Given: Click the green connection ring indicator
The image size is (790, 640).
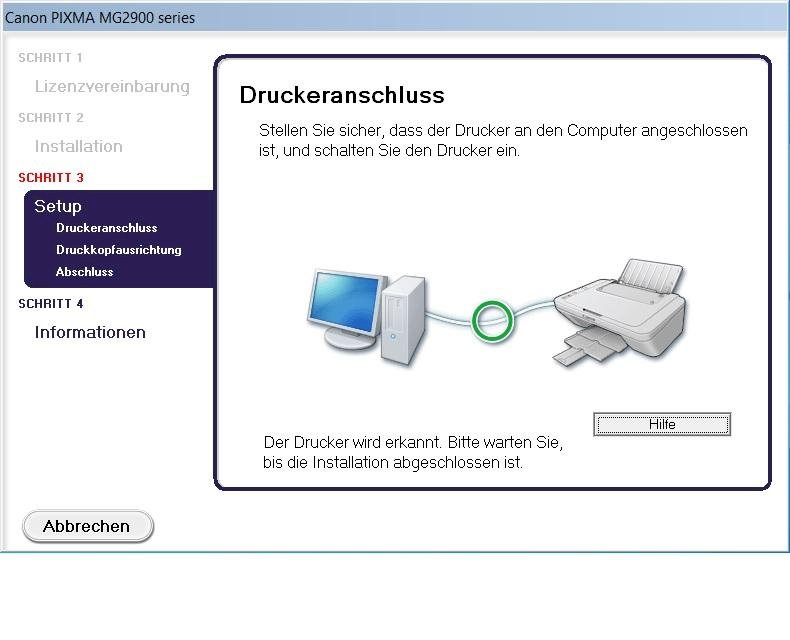Looking at the screenshot, I should click(493, 320).
